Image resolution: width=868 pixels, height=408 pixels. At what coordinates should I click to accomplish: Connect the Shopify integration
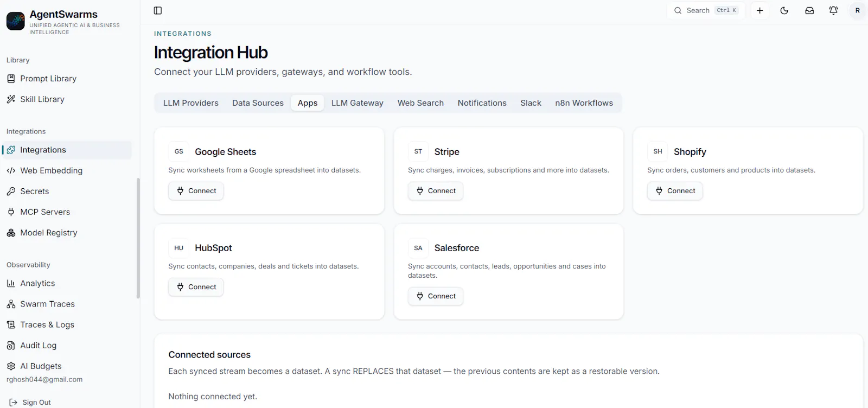click(675, 191)
